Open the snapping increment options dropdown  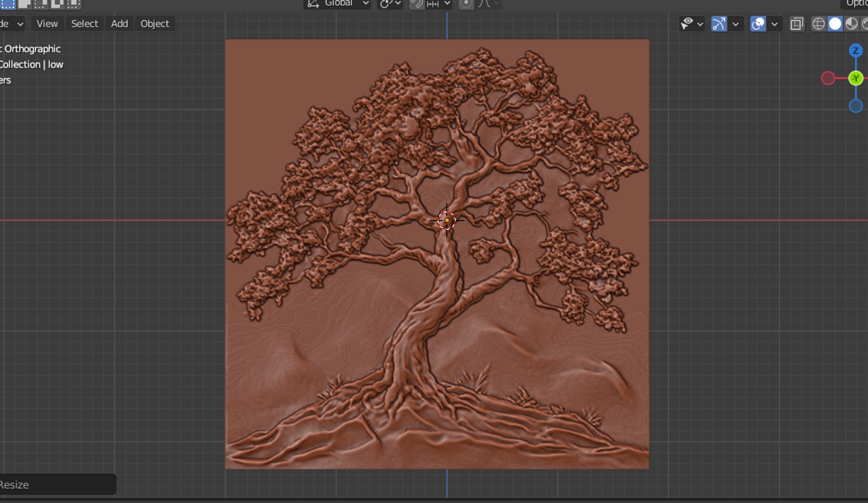pos(439,4)
